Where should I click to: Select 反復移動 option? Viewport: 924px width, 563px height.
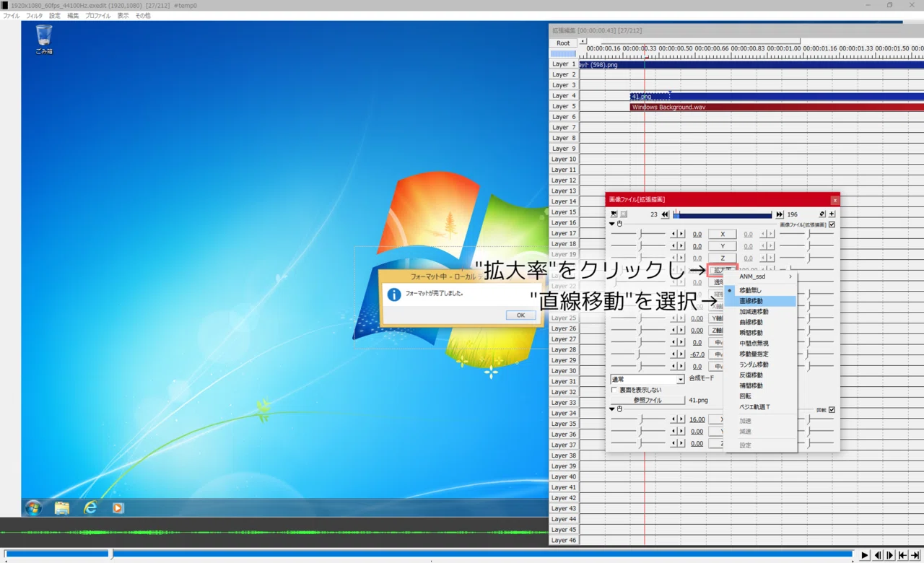tap(760, 375)
